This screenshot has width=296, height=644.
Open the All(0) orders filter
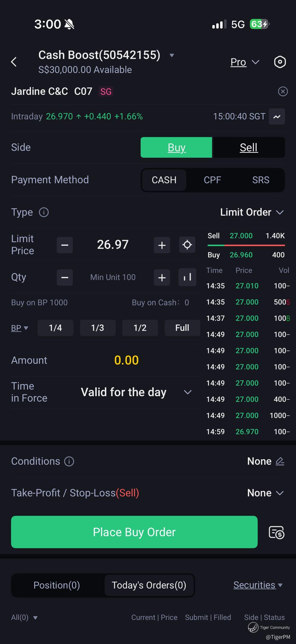[x=24, y=617]
